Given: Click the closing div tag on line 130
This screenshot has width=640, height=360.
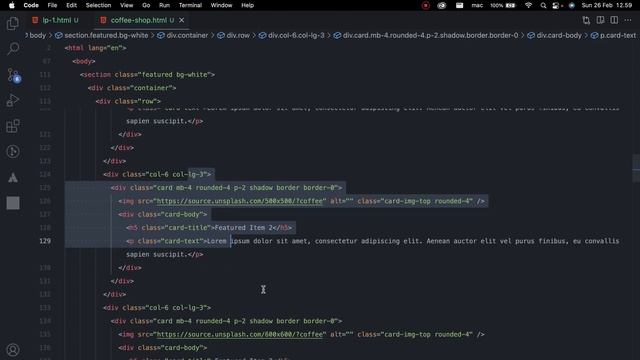Looking at the screenshot, I should [130, 268].
